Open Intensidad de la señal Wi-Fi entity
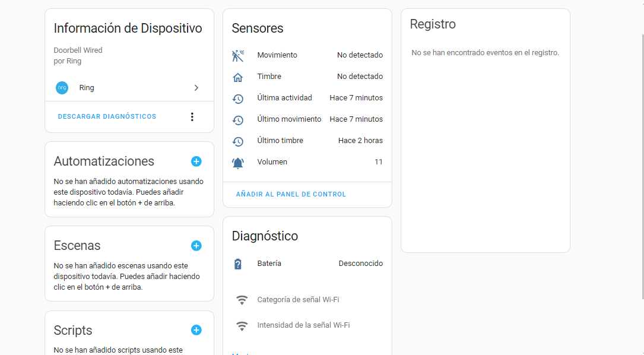Screen dimensions: 644x355 [303, 325]
